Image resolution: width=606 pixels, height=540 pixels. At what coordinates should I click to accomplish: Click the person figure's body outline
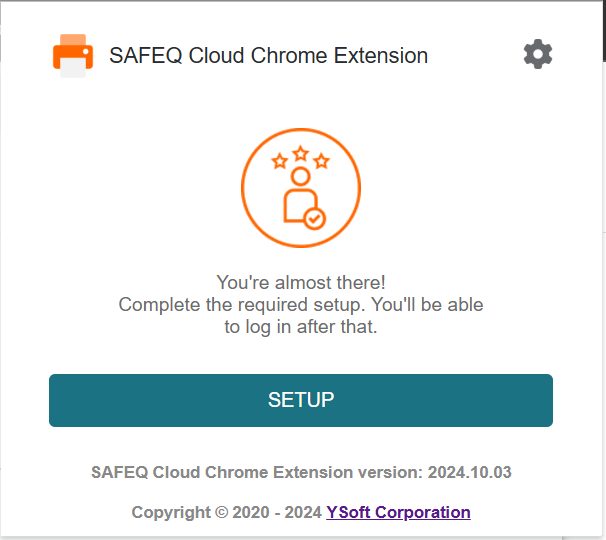pos(300,206)
